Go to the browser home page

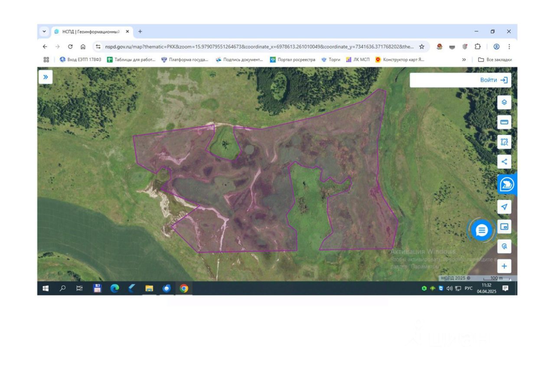point(83,47)
